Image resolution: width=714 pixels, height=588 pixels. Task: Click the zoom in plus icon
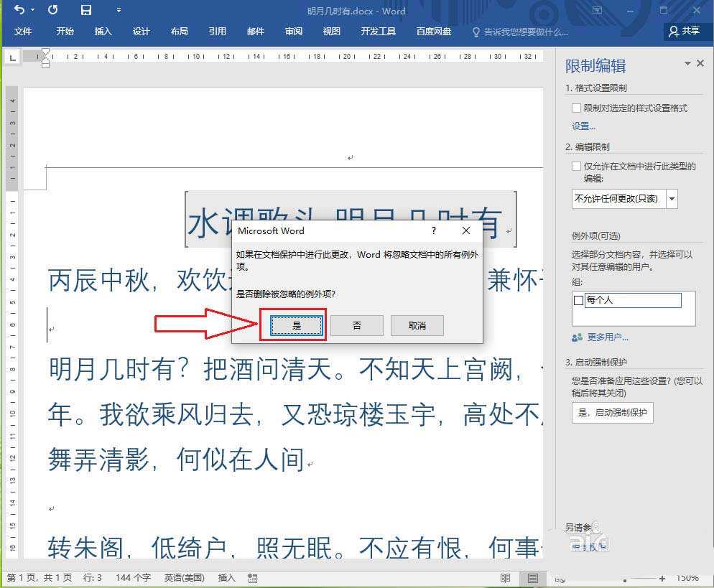coord(662,579)
